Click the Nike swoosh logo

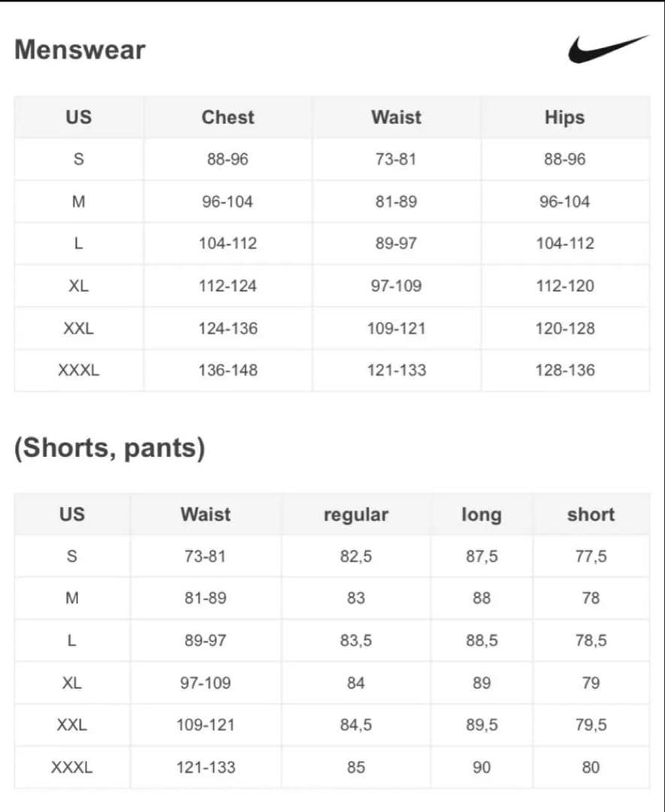pyautogui.click(x=608, y=49)
